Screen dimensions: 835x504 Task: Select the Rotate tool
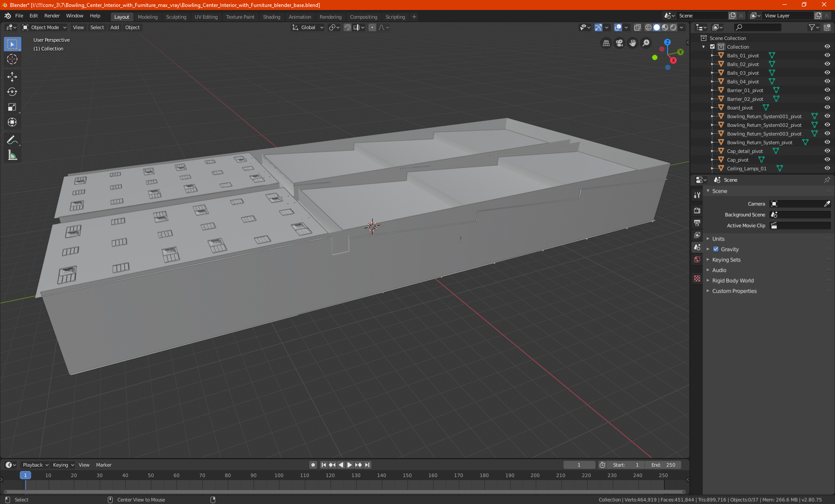pos(12,92)
